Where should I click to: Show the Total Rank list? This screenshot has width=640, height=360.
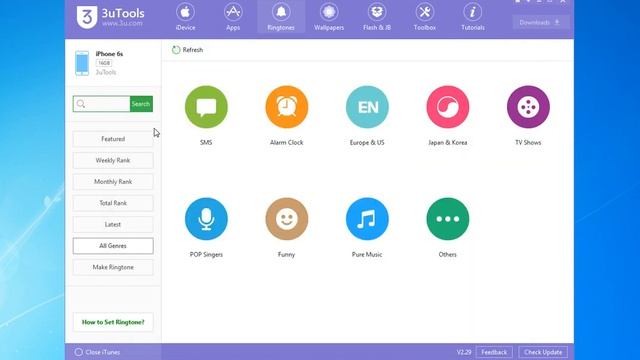pos(113,203)
